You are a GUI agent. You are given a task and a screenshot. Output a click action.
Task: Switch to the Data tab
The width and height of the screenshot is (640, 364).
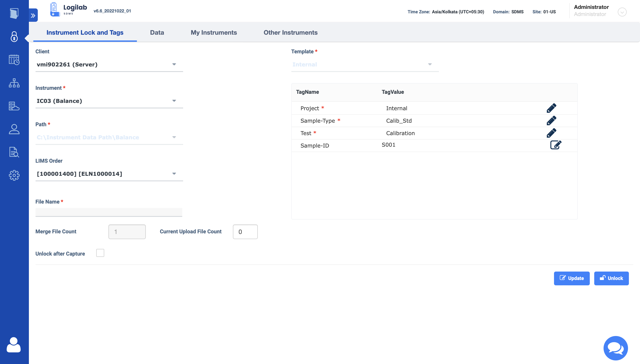pyautogui.click(x=157, y=32)
